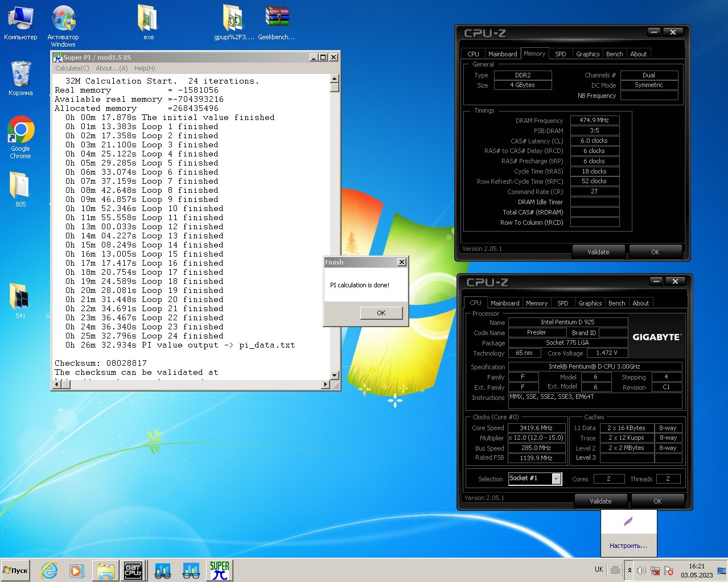This screenshot has width=728, height=582.
Task: Click the CAS# Latency value 6.0 clocks
Action: [x=594, y=141]
